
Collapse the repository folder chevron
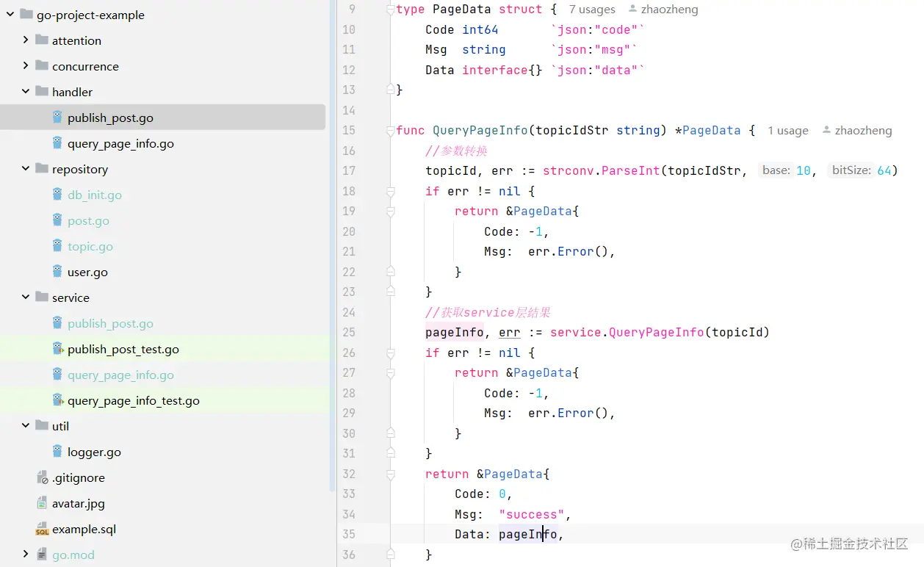[x=26, y=169]
